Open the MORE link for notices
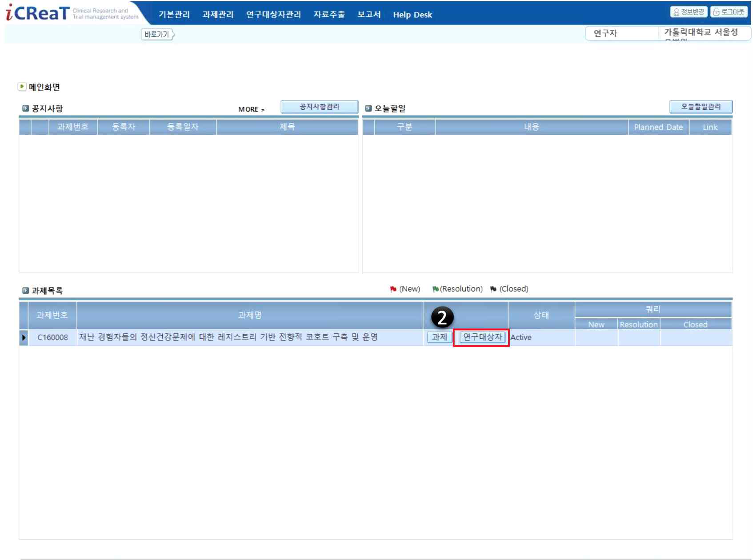 tap(251, 109)
